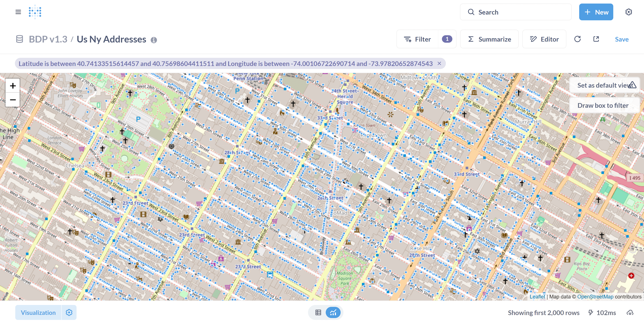Image resolution: width=644 pixels, height=324 pixels.
Task: Click the database icon beside BDP v1.3
Action: click(20, 39)
